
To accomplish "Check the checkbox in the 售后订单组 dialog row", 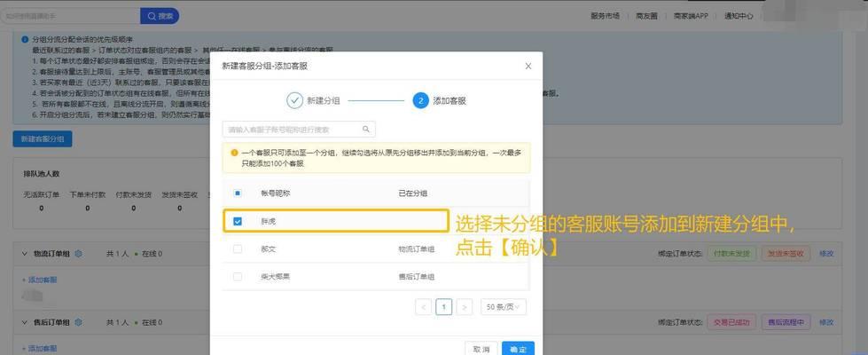I will pyautogui.click(x=238, y=276).
